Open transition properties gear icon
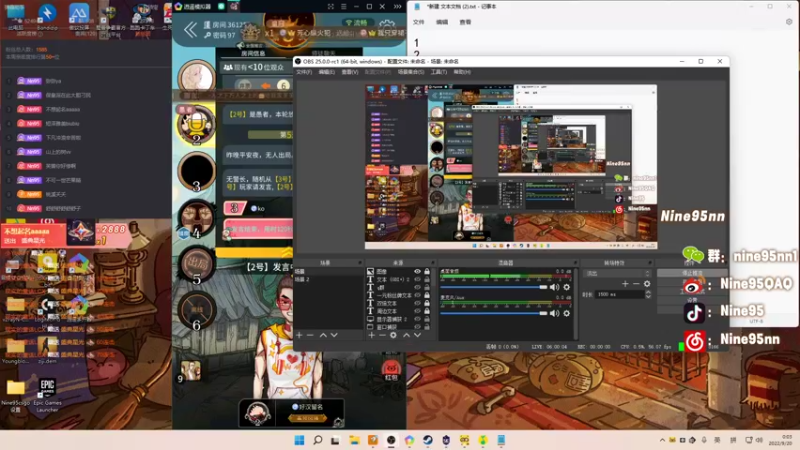This screenshot has height=450, width=800. [647, 284]
